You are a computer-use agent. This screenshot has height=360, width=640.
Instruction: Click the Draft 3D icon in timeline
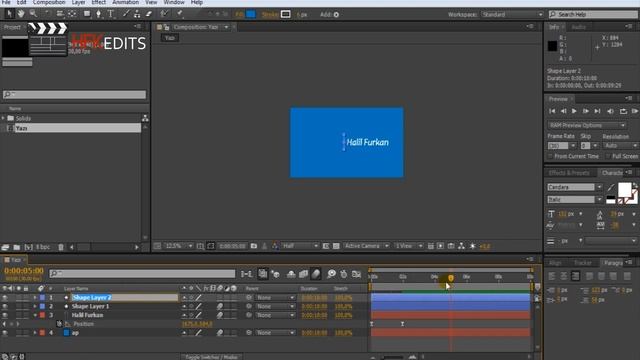coord(276,274)
